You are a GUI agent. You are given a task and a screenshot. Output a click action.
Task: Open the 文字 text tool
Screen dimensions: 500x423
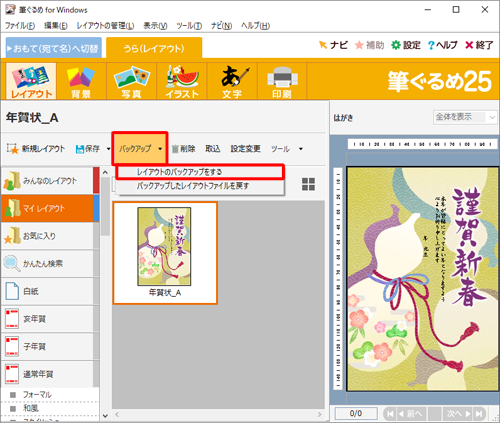pyautogui.click(x=232, y=81)
